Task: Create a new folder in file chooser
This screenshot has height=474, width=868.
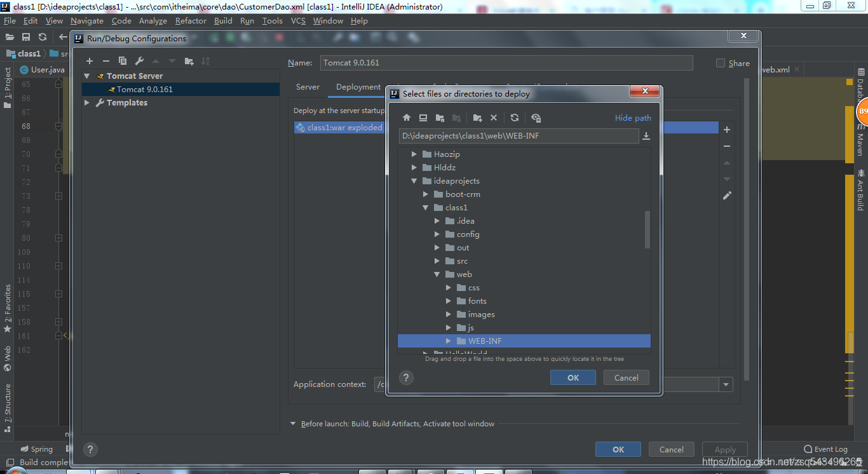Action: pos(478,118)
